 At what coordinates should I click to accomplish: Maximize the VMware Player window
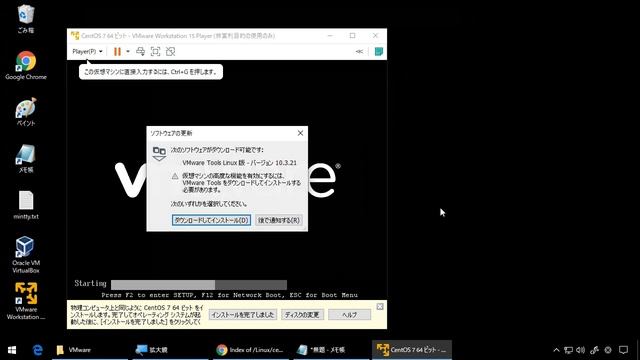click(x=353, y=36)
